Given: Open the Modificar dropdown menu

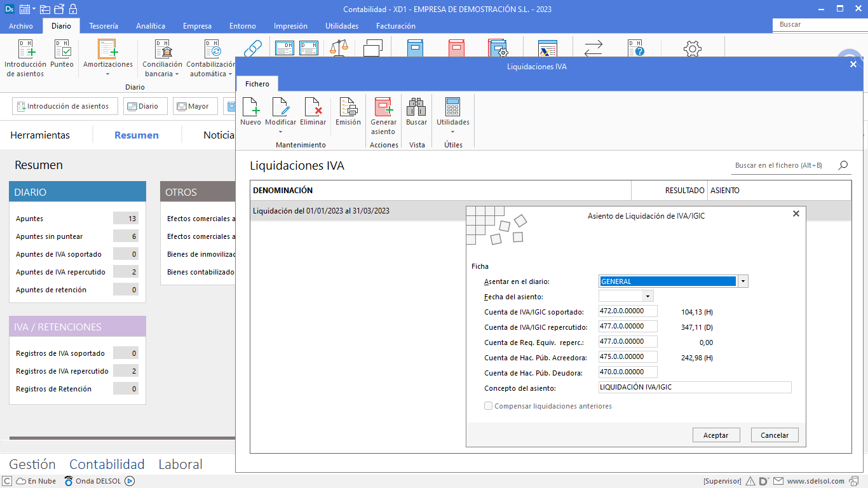Looking at the screenshot, I should 280,132.
